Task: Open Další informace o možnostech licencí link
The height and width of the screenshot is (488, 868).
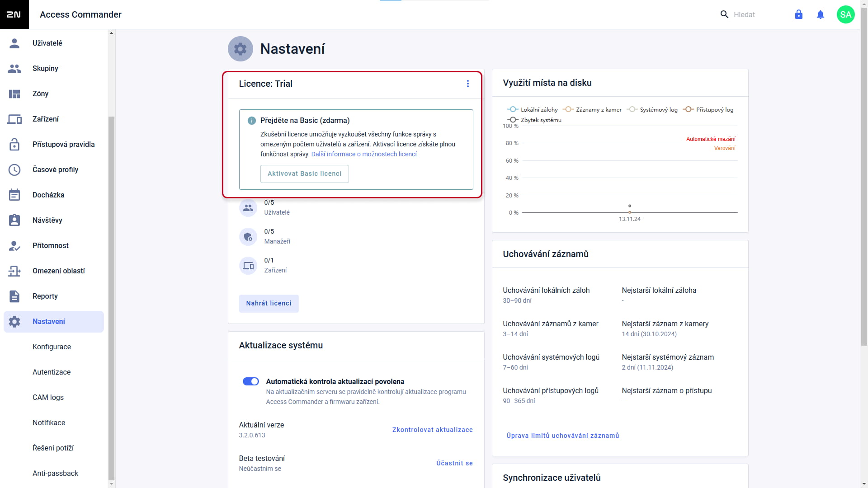Action: pyautogui.click(x=364, y=154)
